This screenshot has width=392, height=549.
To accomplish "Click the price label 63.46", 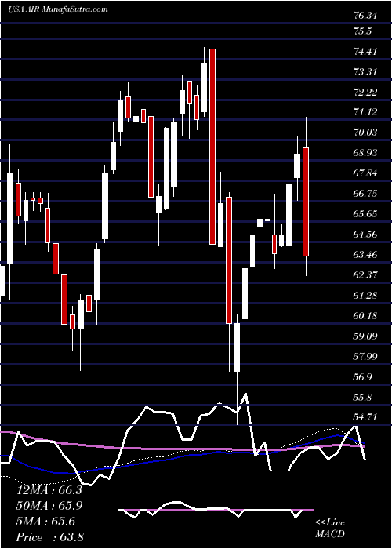I will coord(367,254).
